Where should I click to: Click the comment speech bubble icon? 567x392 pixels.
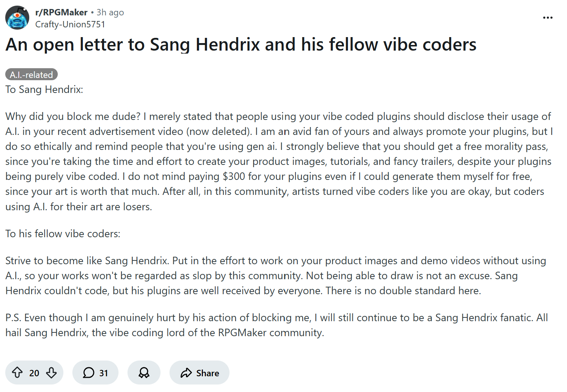(88, 373)
